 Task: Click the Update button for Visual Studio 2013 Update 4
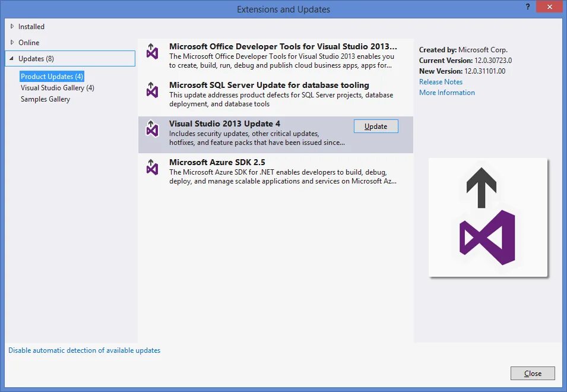pos(376,126)
